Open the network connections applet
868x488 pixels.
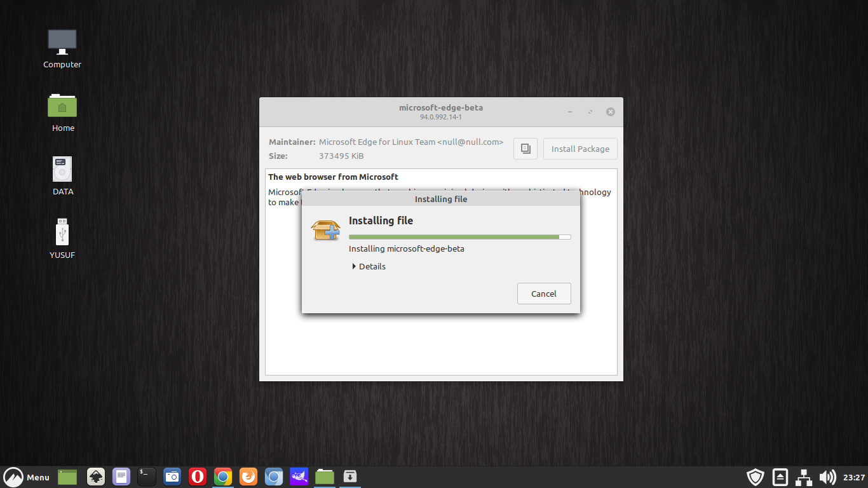click(804, 477)
